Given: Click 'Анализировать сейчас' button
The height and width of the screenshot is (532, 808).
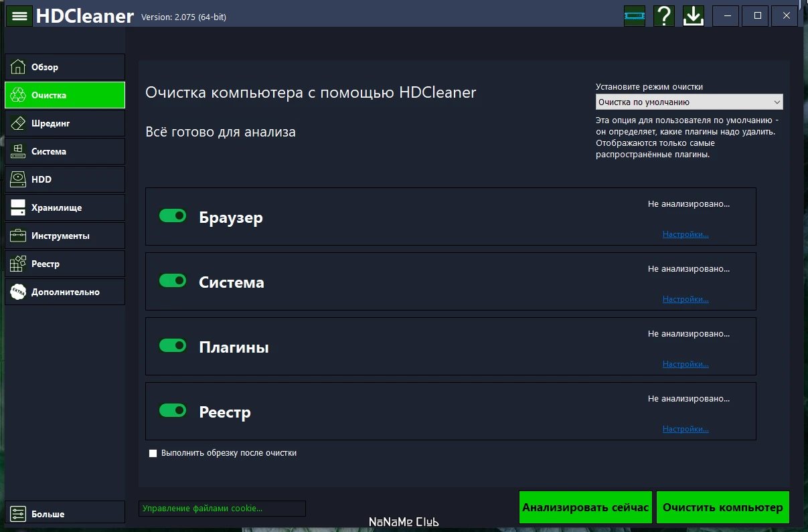Looking at the screenshot, I should tap(586, 507).
